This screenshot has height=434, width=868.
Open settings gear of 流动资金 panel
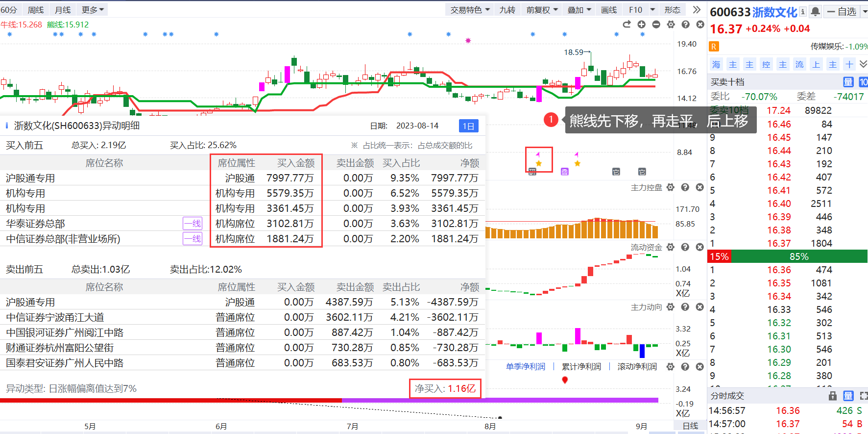671,247
